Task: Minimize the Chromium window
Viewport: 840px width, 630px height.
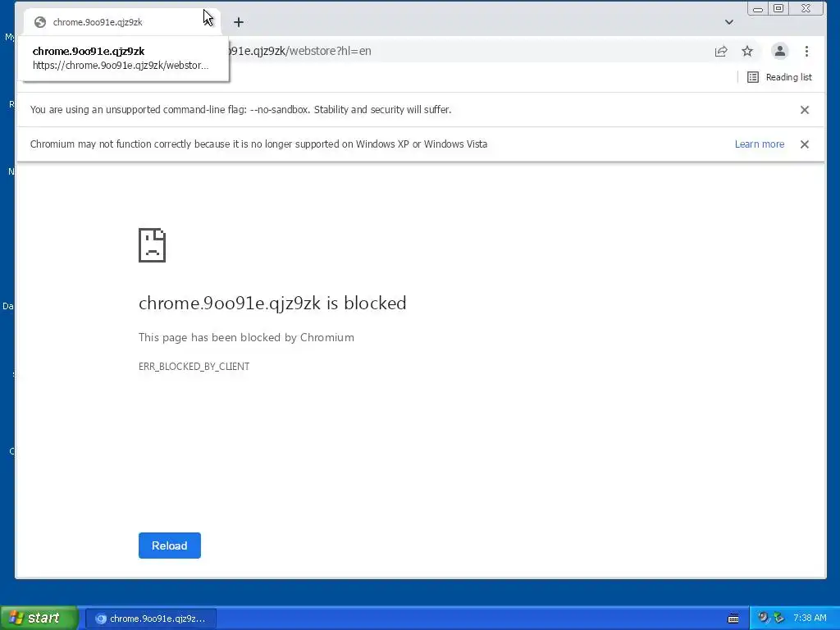Action: click(x=757, y=8)
